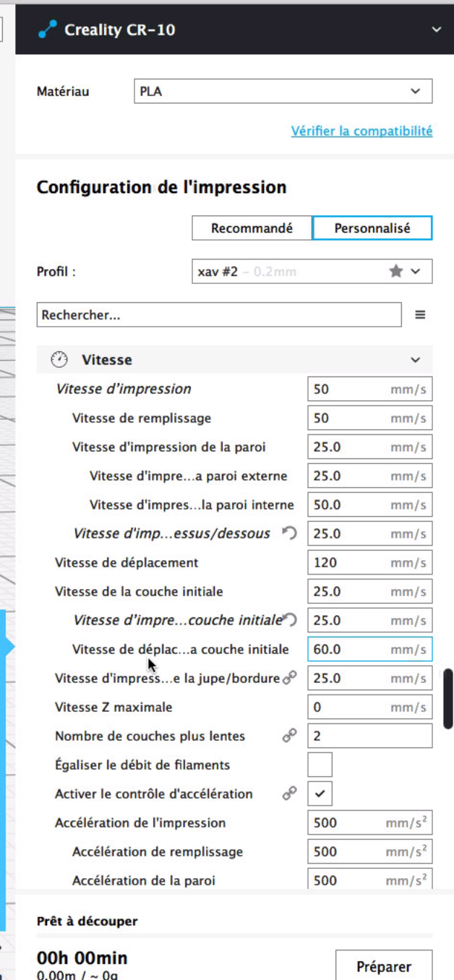Edit the Vitesse de remplissage value
The width and height of the screenshot is (454, 980).
370,418
